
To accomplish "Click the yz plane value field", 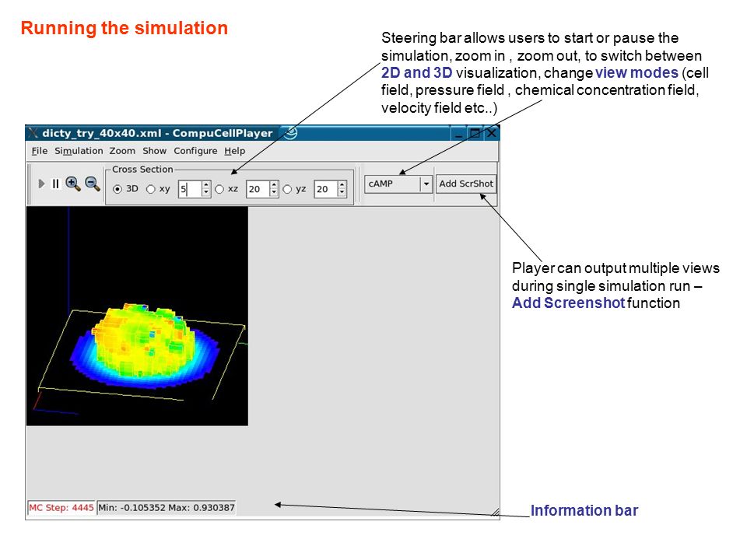I will (325, 189).
